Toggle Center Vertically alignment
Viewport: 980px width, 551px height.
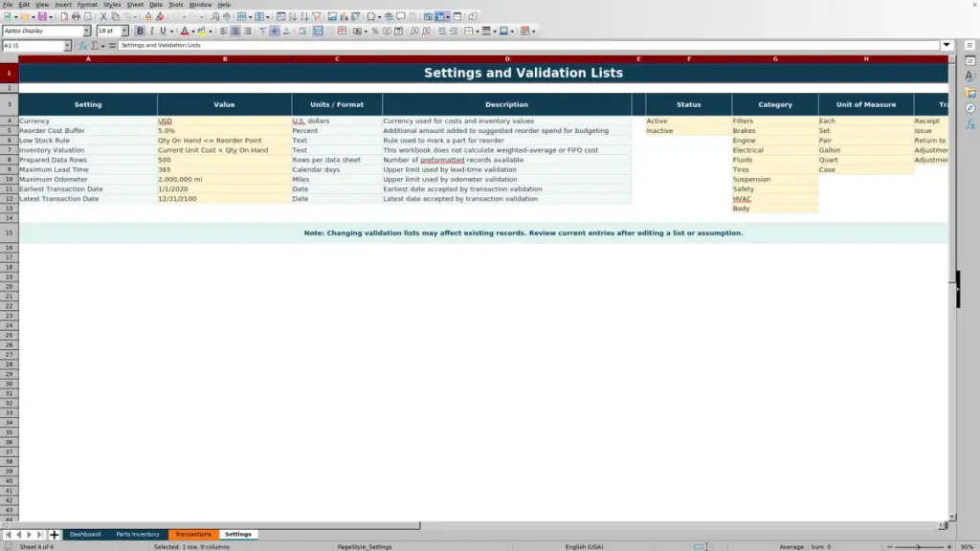pyautogui.click(x=275, y=31)
